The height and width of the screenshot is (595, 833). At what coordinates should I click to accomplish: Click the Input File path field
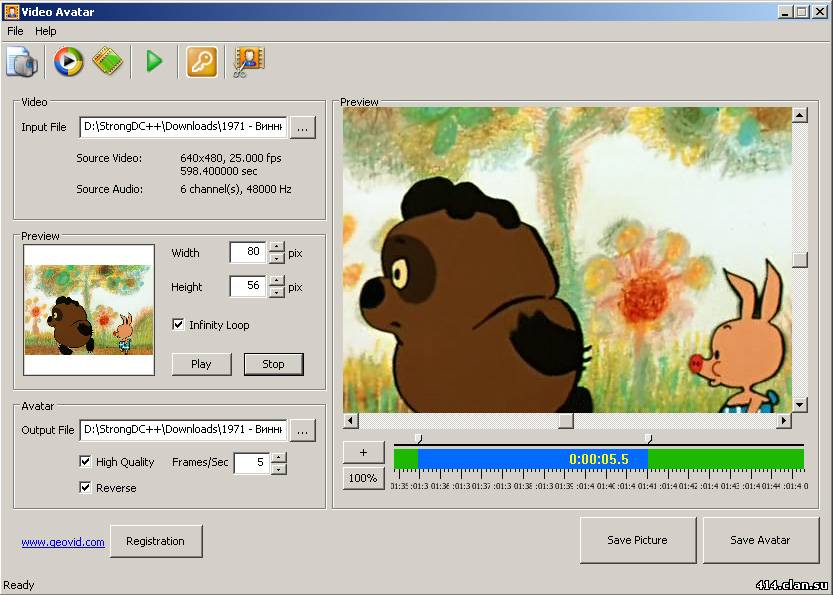click(183, 127)
